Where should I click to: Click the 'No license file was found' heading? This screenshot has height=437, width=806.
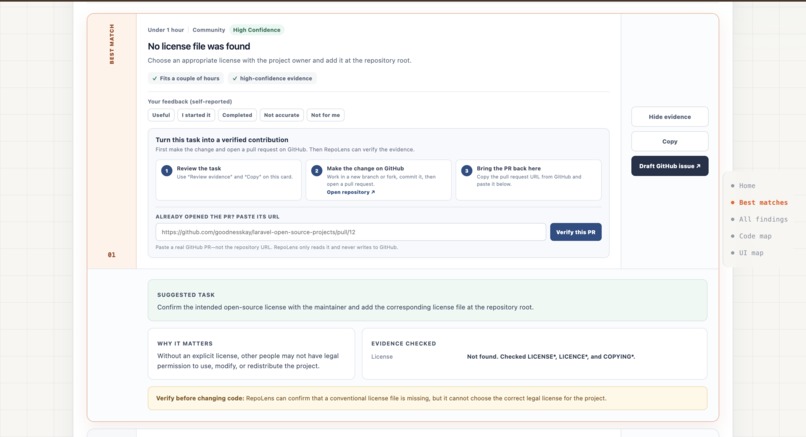coord(199,46)
